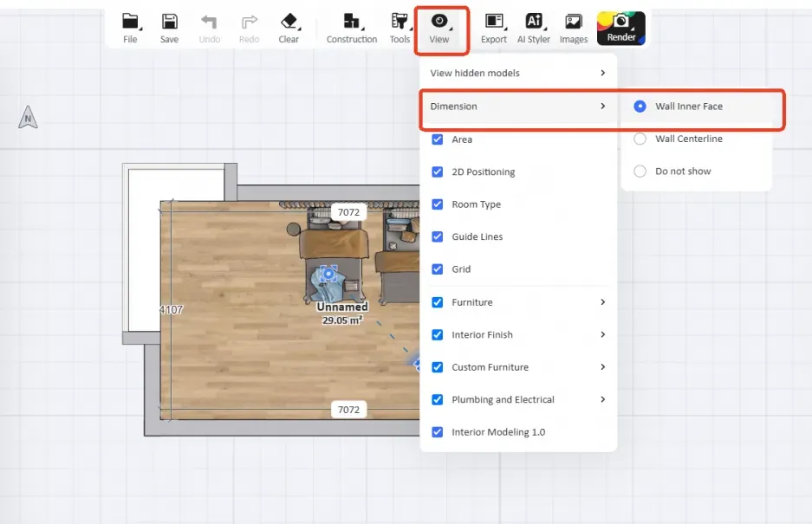The image size is (812, 524).
Task: Open the File toolbar icon
Action: (x=130, y=23)
